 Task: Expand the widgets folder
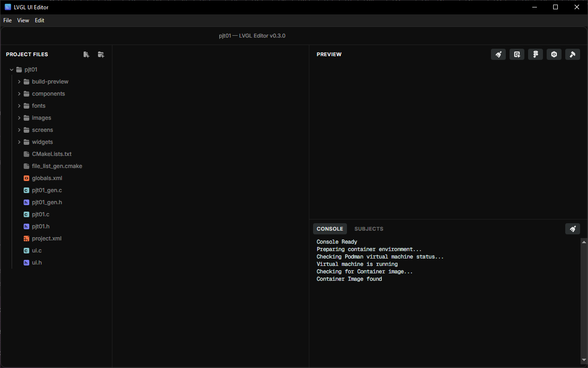[x=20, y=142]
